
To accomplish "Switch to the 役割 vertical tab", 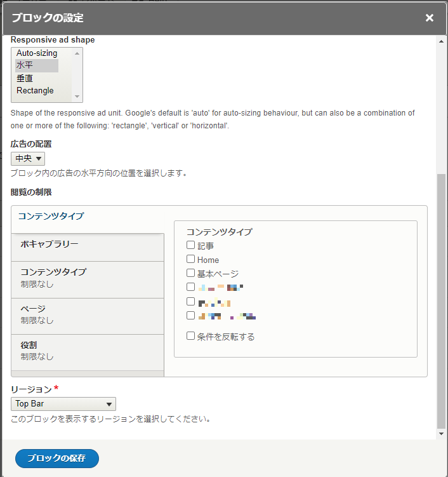I will click(88, 353).
